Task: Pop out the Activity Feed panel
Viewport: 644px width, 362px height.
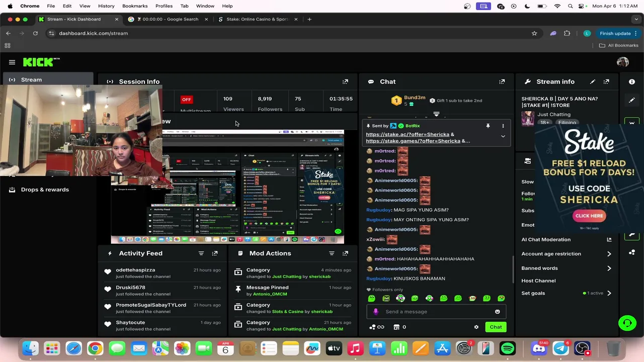Action: (x=215, y=253)
